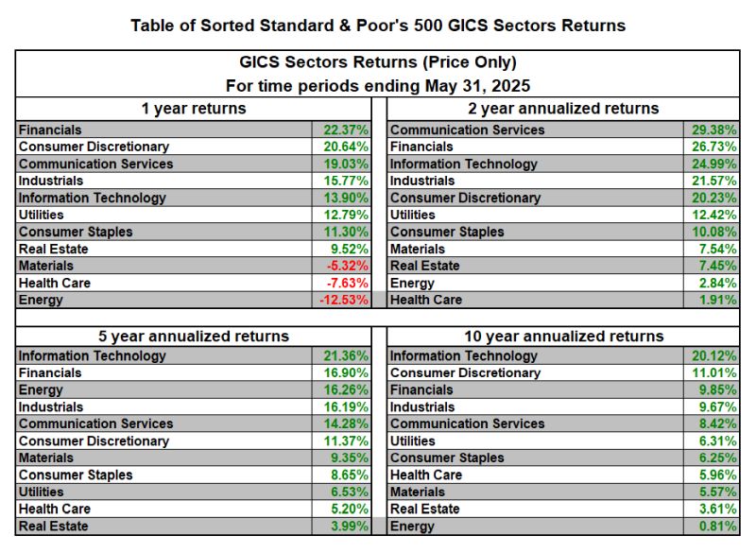
Task: Click the '10 year annualized returns' header
Action: [561, 336]
